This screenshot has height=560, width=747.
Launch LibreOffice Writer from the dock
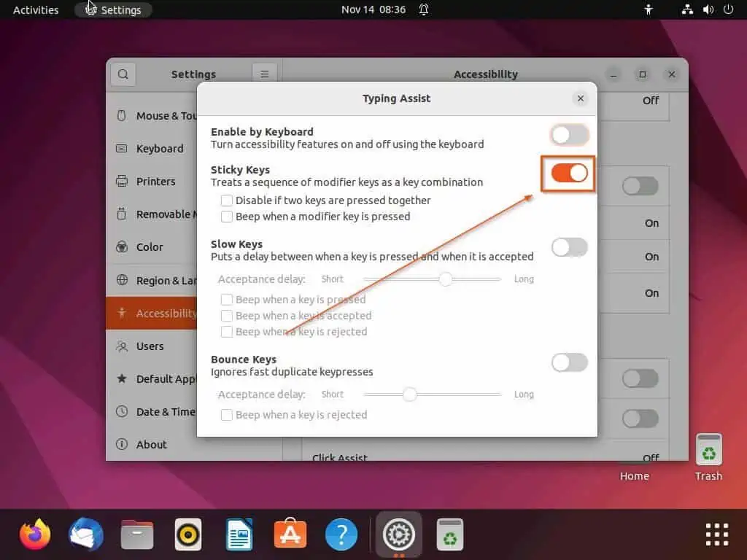click(239, 535)
